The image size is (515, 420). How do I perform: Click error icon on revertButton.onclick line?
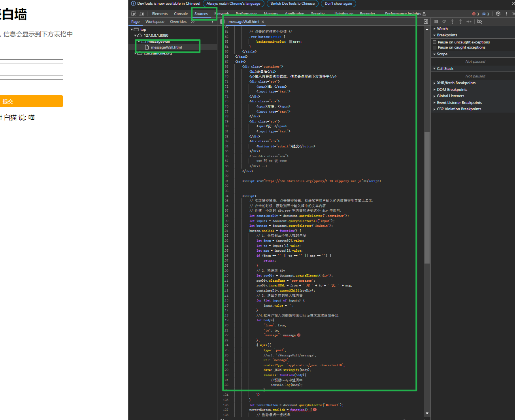[x=315, y=410]
